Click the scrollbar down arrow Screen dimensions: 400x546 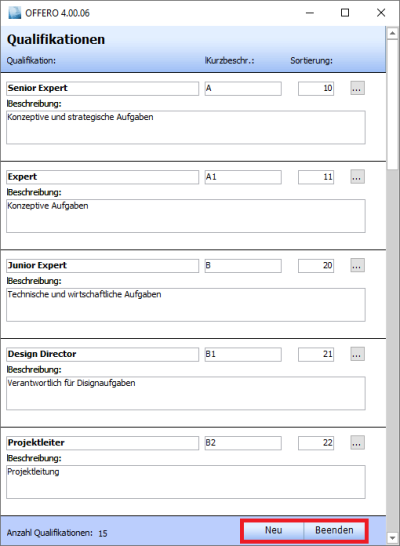pos(392,538)
